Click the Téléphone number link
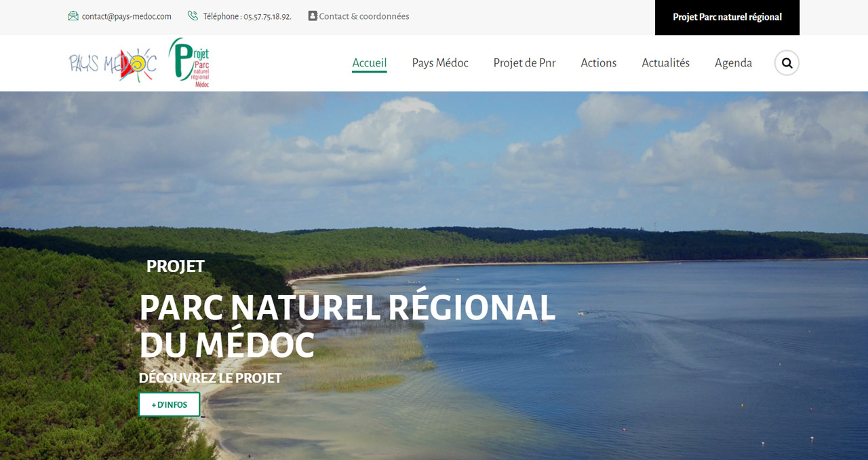The width and height of the screenshot is (868, 460). (248, 16)
